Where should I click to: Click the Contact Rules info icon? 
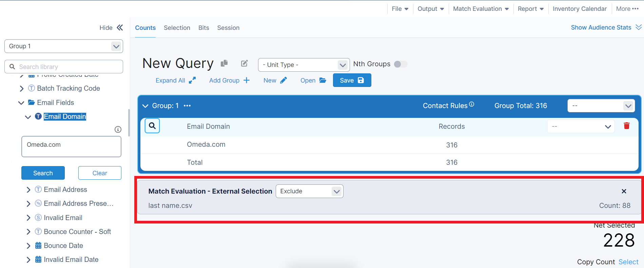coord(471,104)
